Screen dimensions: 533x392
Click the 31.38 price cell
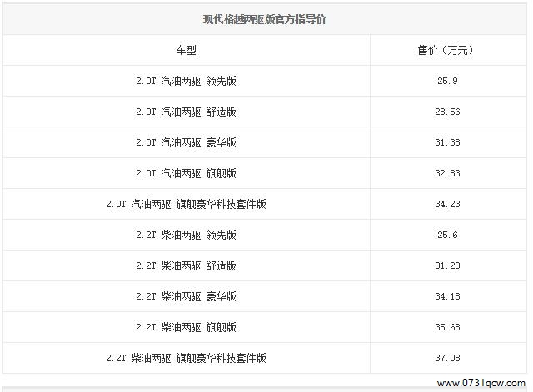447,142
